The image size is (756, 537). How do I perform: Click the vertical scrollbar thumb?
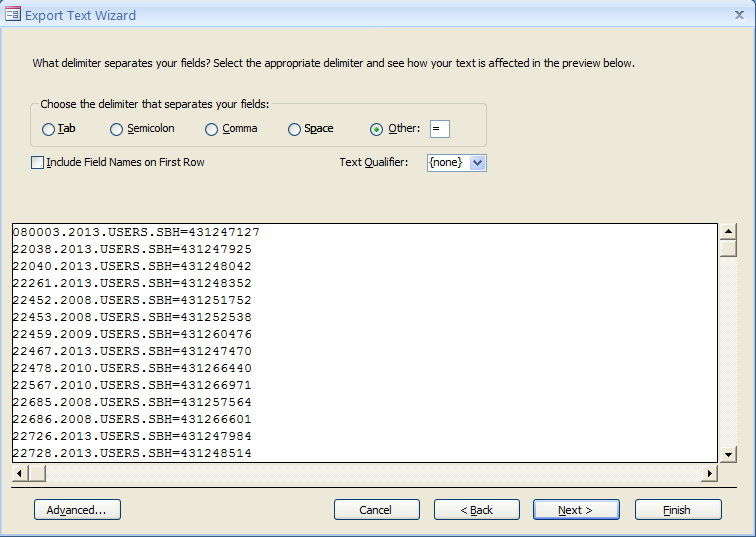[x=728, y=248]
